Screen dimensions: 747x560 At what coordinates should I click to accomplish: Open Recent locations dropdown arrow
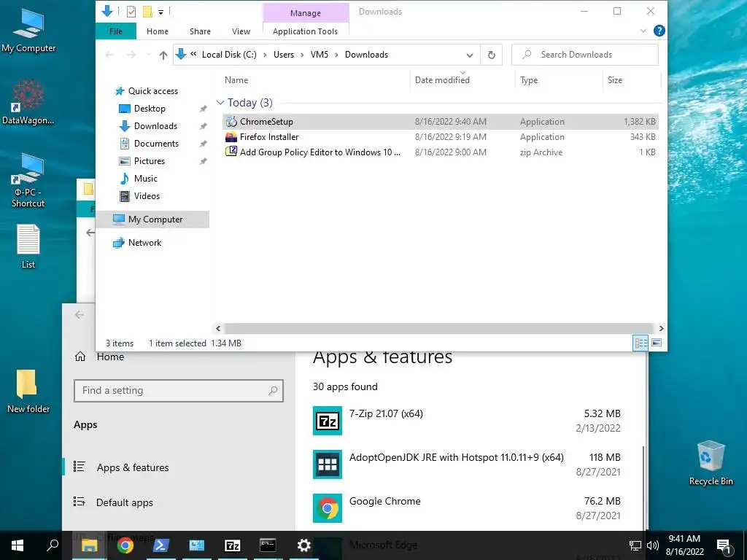(148, 55)
